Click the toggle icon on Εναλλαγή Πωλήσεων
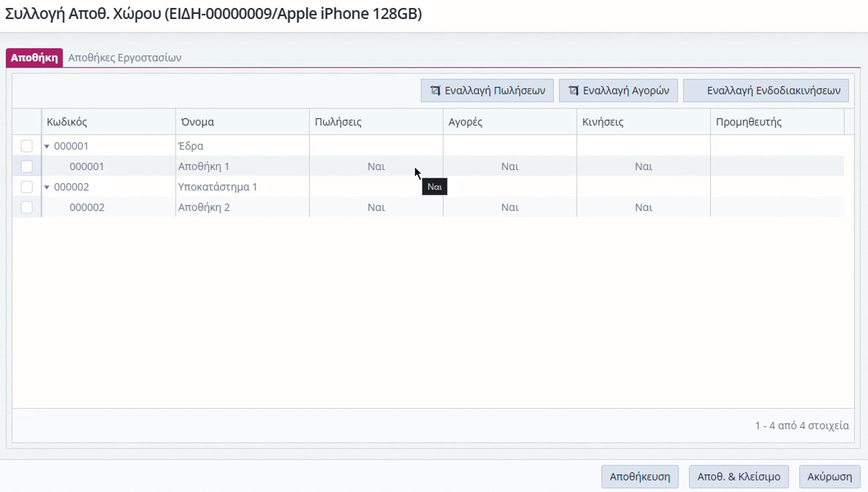 (x=435, y=90)
